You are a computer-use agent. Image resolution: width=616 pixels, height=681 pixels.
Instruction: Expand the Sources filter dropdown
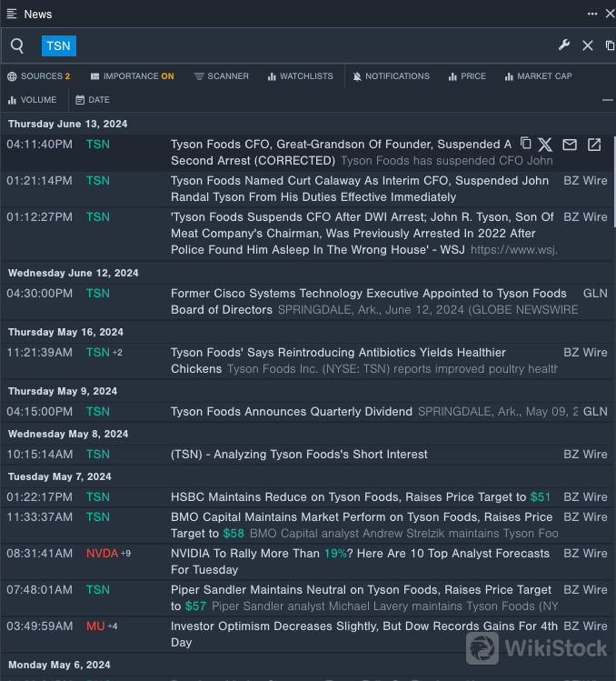(x=38, y=76)
